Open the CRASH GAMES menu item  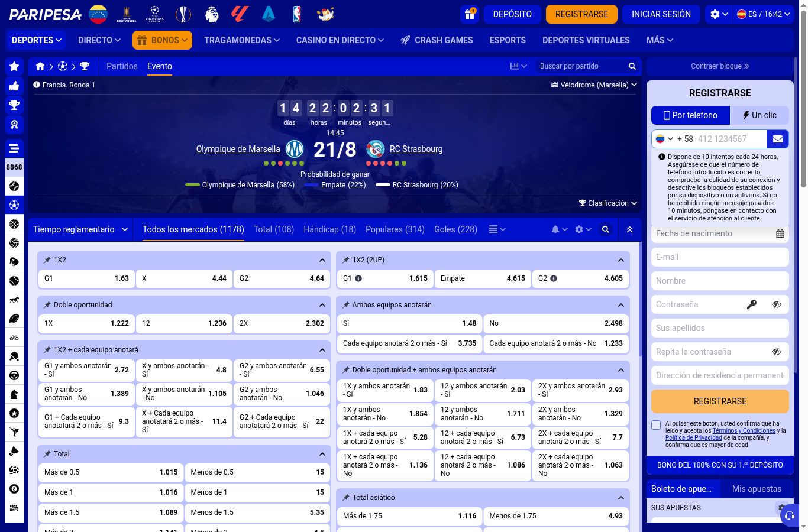tap(437, 40)
